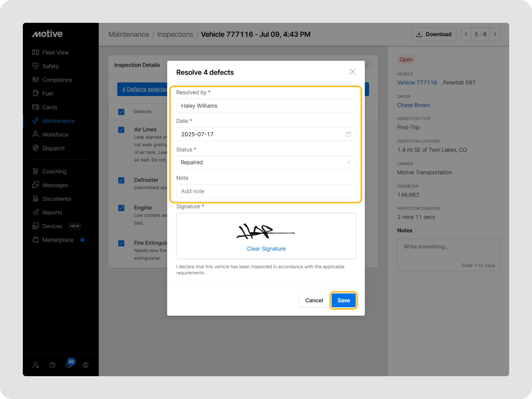
Task: Go to next inspection arrow
Action: pos(495,34)
